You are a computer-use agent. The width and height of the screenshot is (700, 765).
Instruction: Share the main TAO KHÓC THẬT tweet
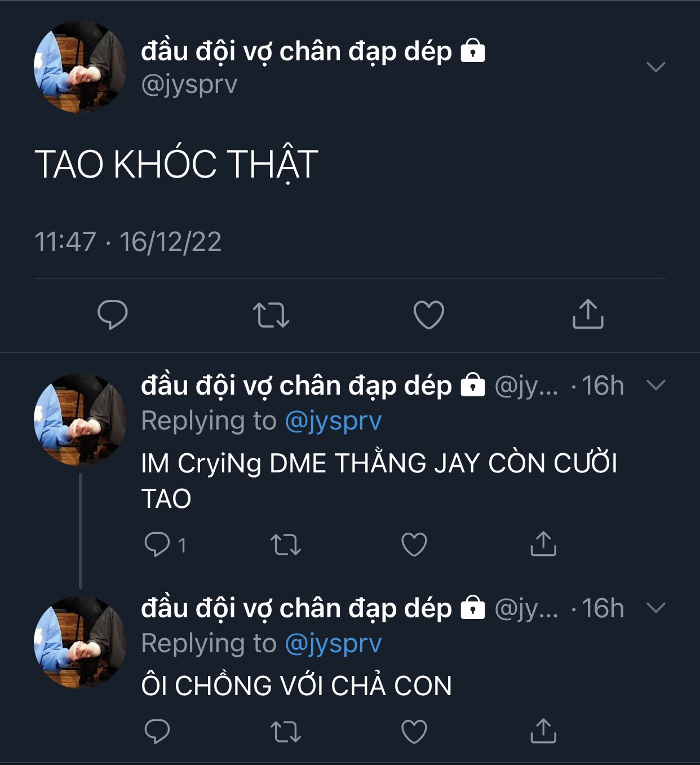pyautogui.click(x=588, y=313)
